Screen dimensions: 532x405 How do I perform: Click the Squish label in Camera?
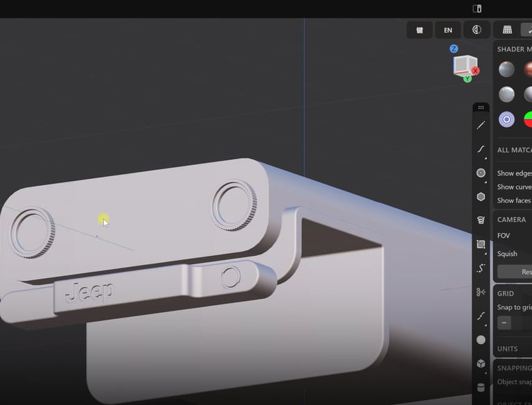click(x=507, y=254)
